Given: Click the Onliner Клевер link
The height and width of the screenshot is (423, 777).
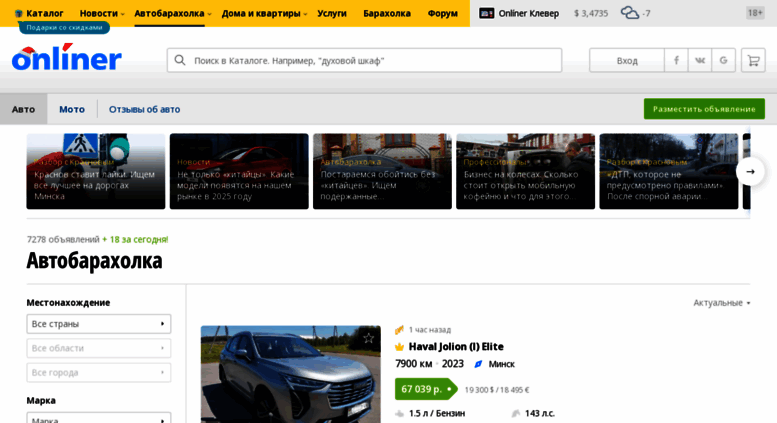Looking at the screenshot, I should coord(528,13).
